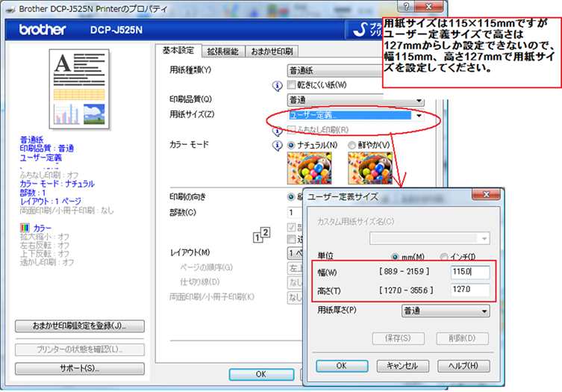Click OK in ユーザー定義サイズ dialog
The width and height of the screenshot is (562, 392).
coord(342,366)
